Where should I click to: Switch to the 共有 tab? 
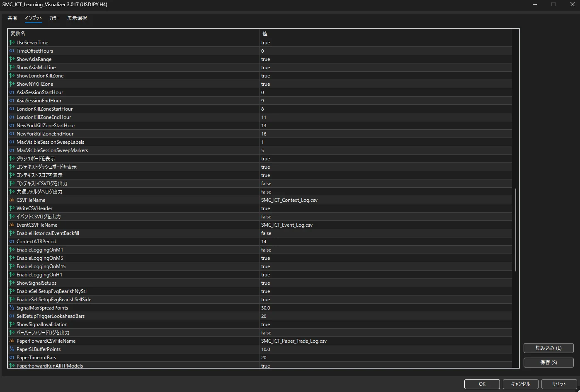click(x=12, y=18)
